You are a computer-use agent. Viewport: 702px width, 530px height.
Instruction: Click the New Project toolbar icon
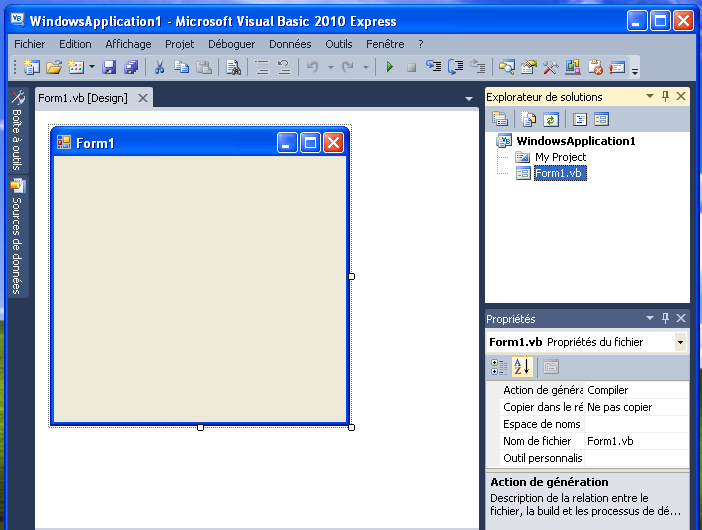[x=31, y=67]
